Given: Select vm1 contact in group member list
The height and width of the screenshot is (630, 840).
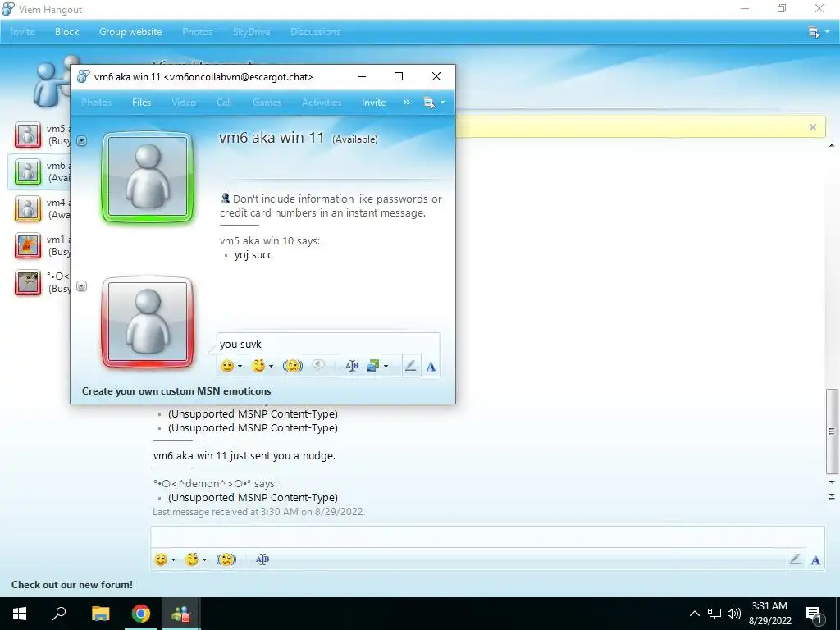Looking at the screenshot, I should pos(39,245).
